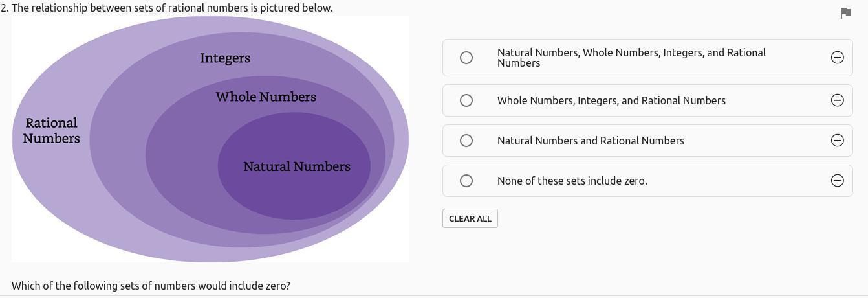This screenshot has width=868, height=298.
Task: Select radio for all four number sets
Action: pos(466,58)
